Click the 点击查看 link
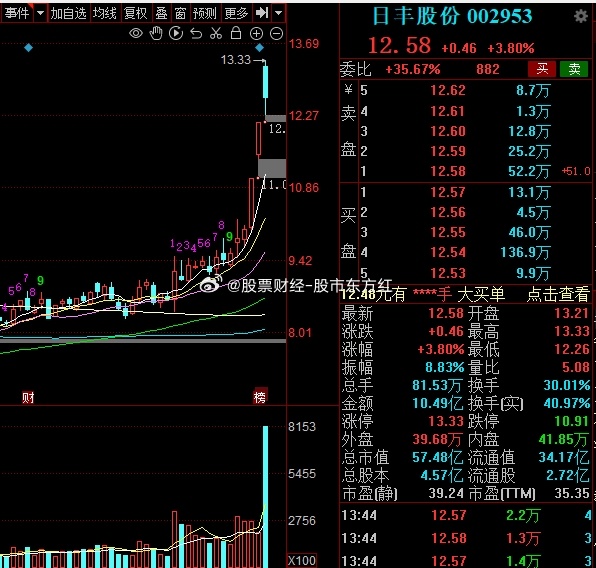 pos(558,294)
